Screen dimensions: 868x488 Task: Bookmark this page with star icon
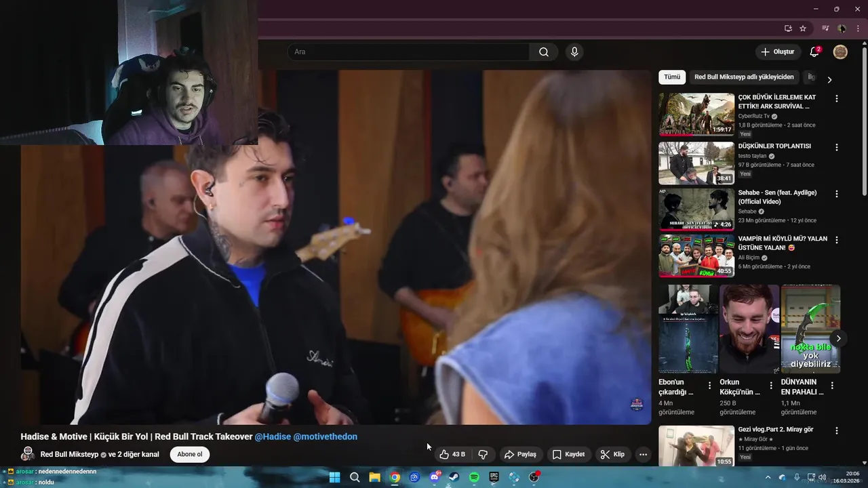[803, 28]
